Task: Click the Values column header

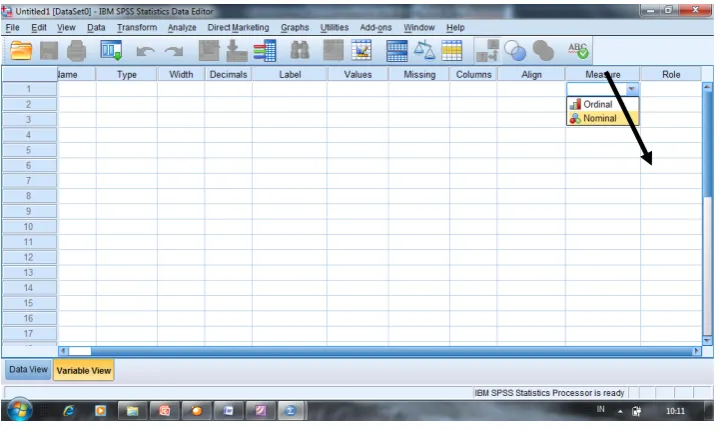Action: click(x=358, y=74)
